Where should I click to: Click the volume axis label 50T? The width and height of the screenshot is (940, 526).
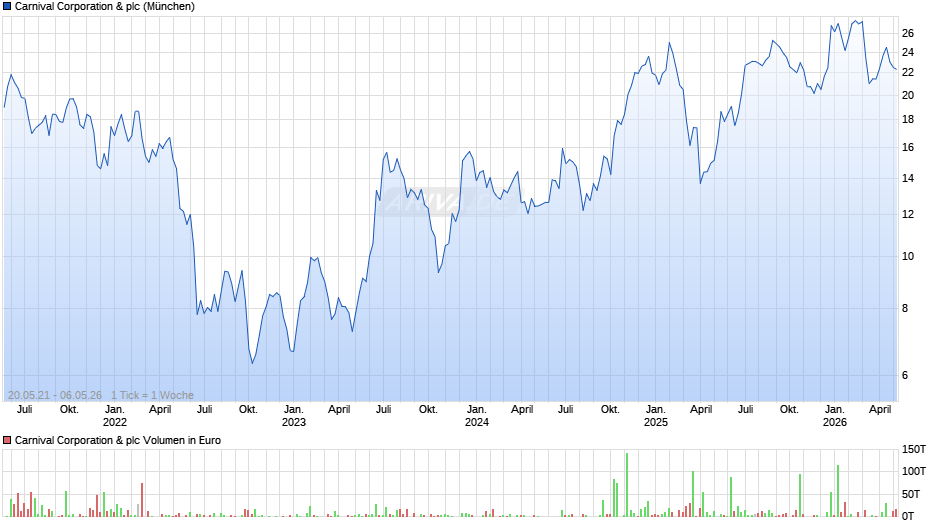coord(911,494)
